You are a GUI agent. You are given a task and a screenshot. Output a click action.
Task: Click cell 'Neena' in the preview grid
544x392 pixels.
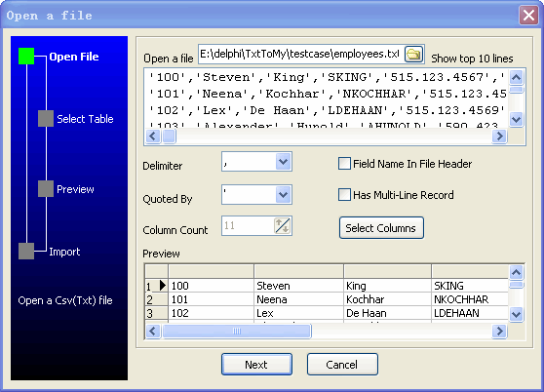(298, 299)
